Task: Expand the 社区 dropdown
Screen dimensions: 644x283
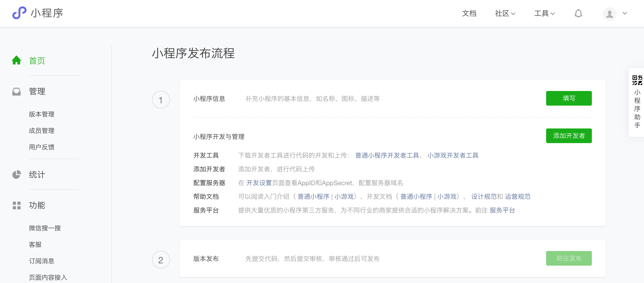Action: pos(505,13)
